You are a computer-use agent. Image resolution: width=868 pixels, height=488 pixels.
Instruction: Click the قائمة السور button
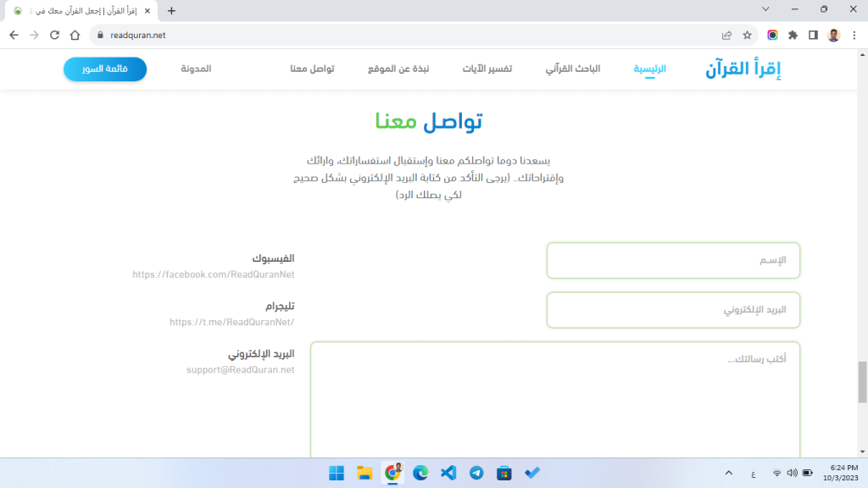click(x=105, y=69)
